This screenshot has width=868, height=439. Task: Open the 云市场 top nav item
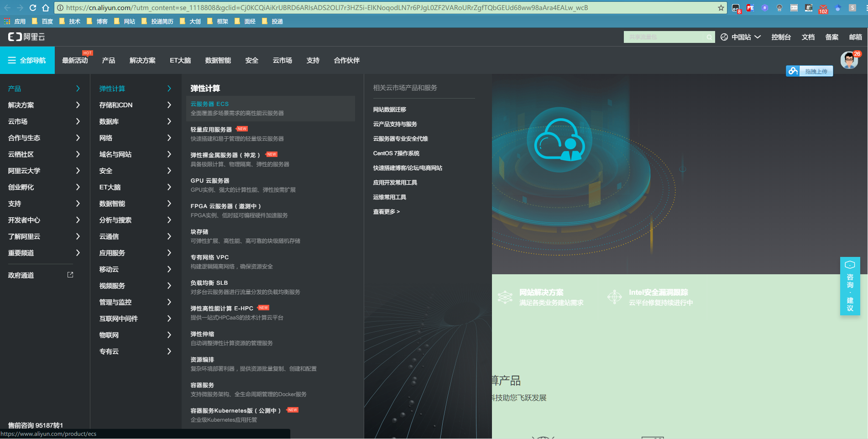click(x=282, y=60)
